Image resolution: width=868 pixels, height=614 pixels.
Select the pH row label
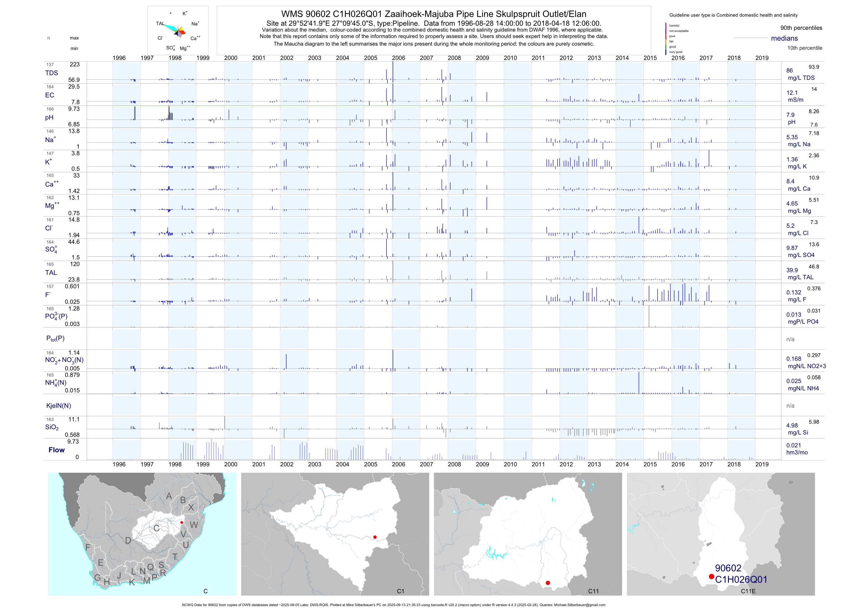pyautogui.click(x=49, y=118)
